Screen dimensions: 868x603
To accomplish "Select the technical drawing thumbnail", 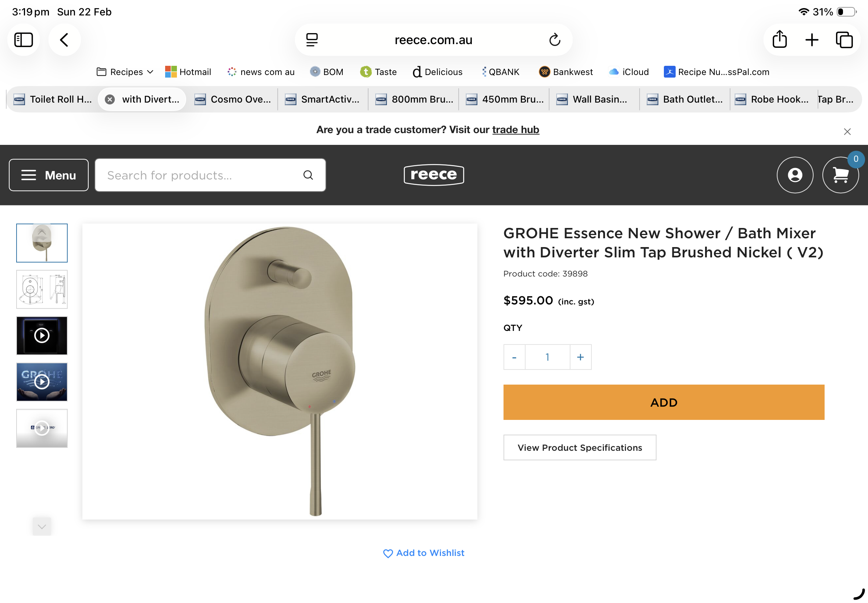I will click(x=42, y=289).
